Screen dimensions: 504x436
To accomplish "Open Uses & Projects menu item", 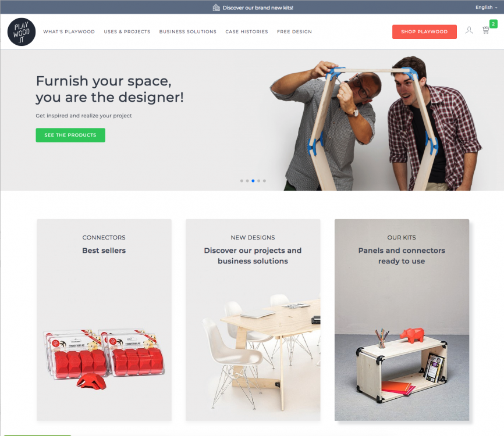I will click(x=127, y=31).
